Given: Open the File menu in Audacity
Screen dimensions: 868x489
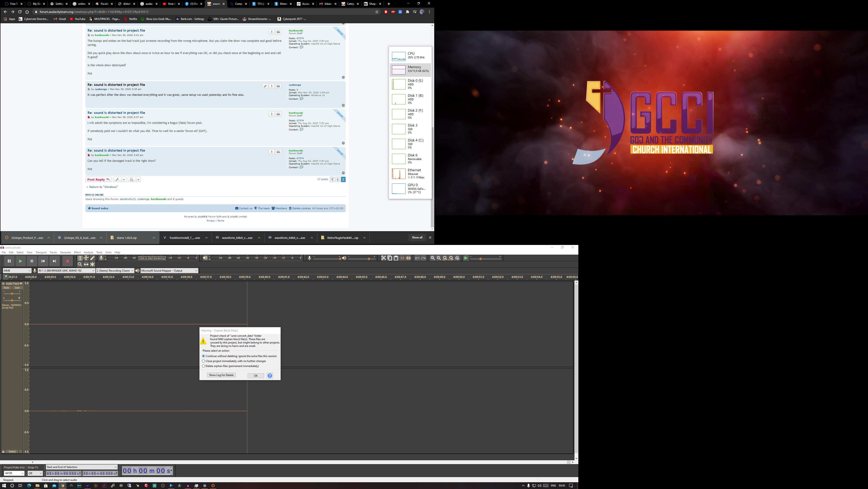Looking at the screenshot, I should (4, 252).
